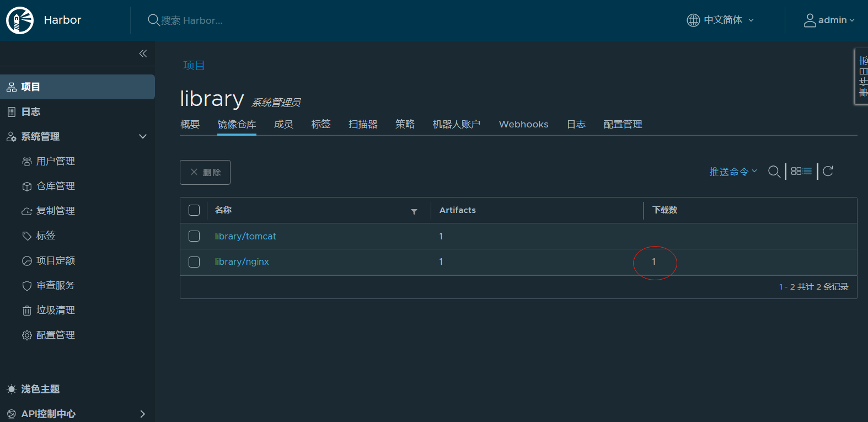Screen dimensions: 868x422
Task: Click the Harbor brand name text
Action: click(62, 20)
